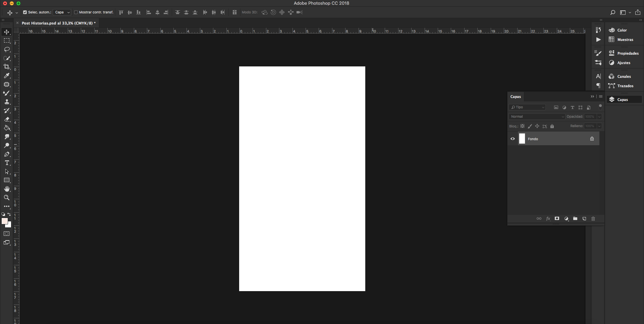This screenshot has width=644, height=324.
Task: Select the Fondo layer thumbnail
Action: (x=522, y=139)
